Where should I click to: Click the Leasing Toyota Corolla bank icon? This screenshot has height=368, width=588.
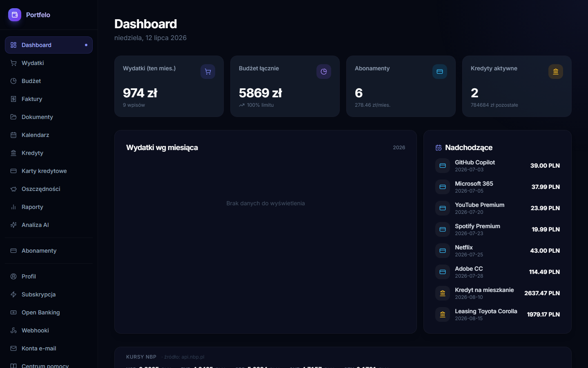pos(443,314)
